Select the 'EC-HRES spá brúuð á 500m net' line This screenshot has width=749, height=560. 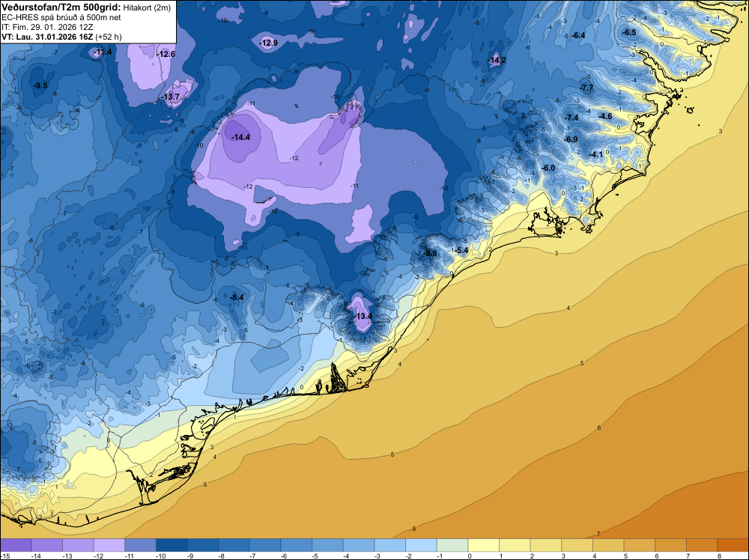(x=61, y=17)
